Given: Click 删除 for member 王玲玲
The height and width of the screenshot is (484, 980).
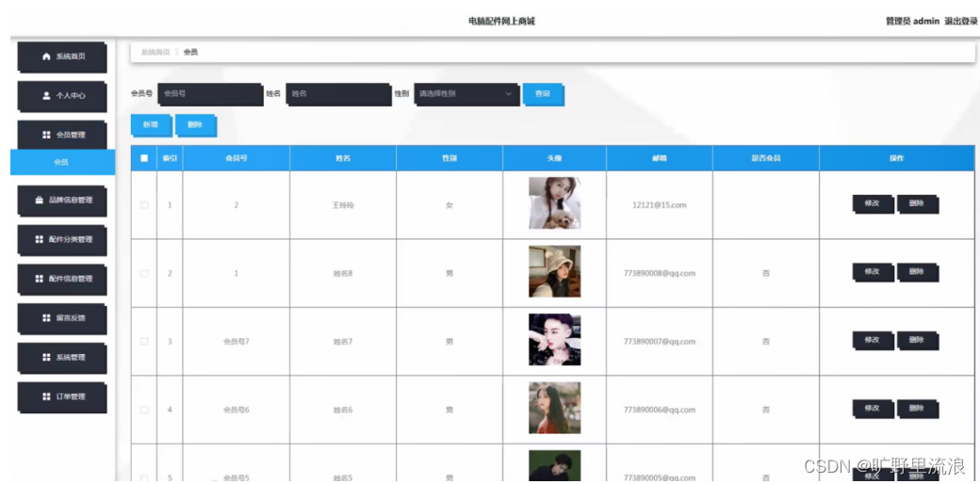Looking at the screenshot, I should click(918, 204).
